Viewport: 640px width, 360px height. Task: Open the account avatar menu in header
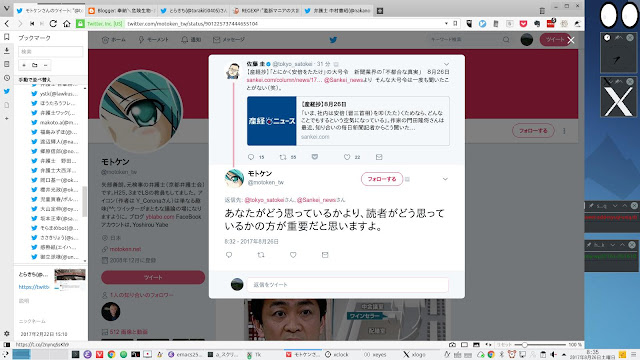click(527, 40)
